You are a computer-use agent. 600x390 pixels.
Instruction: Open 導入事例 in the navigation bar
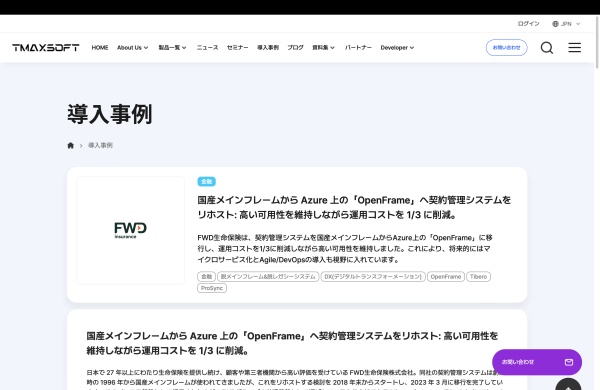pyautogui.click(x=268, y=47)
